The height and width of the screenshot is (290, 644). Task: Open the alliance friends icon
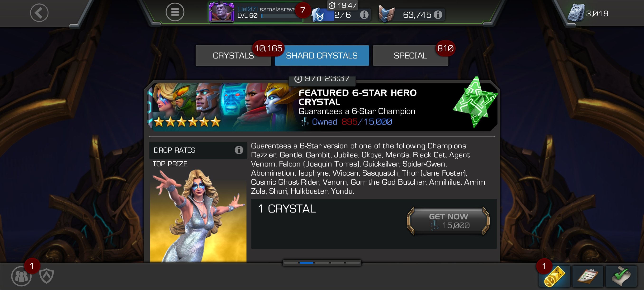(x=21, y=276)
